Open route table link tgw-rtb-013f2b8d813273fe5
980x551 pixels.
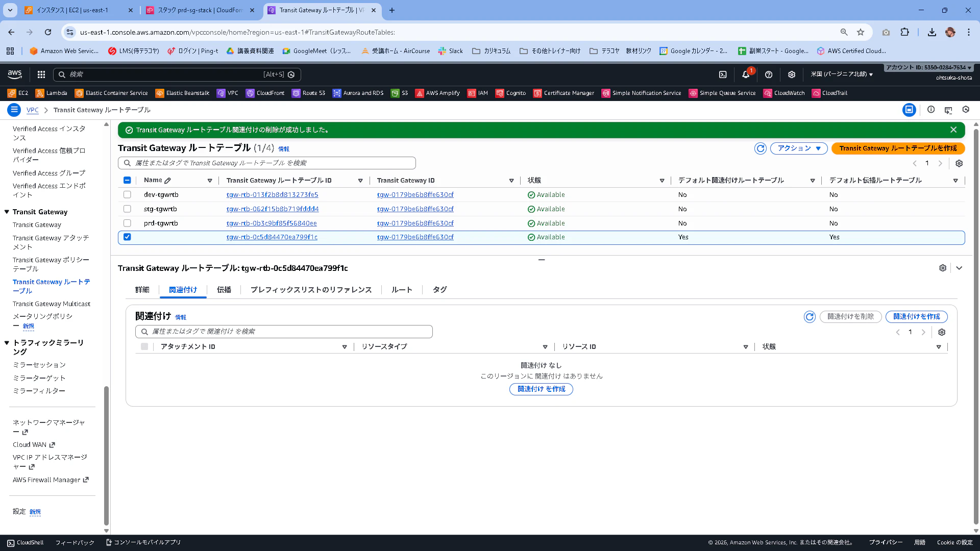pos(272,195)
